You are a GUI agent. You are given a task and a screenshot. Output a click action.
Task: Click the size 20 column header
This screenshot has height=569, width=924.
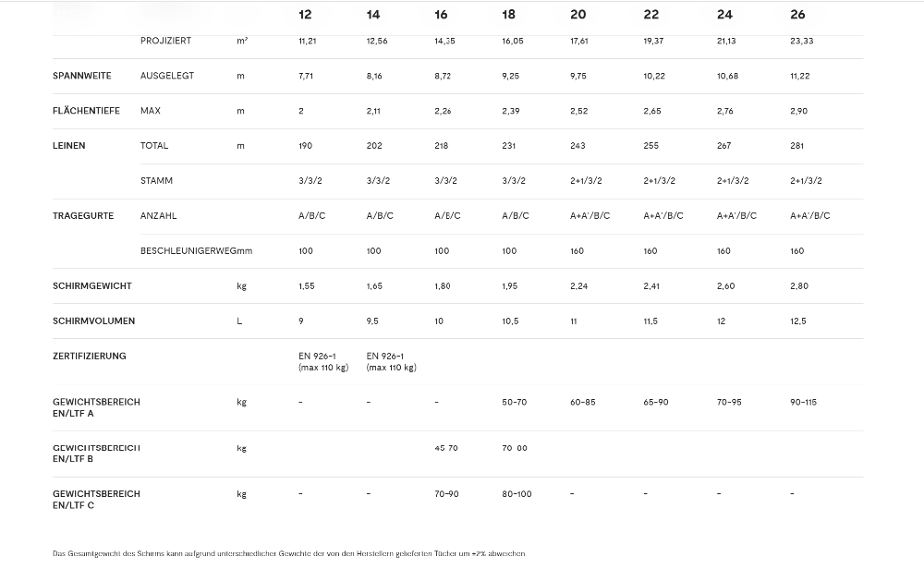click(578, 15)
